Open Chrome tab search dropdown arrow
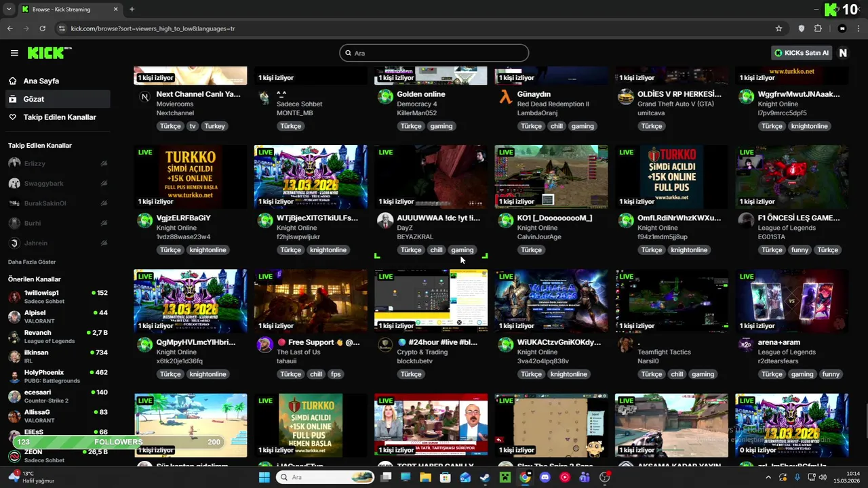This screenshot has width=868, height=488. pyautogui.click(x=9, y=9)
